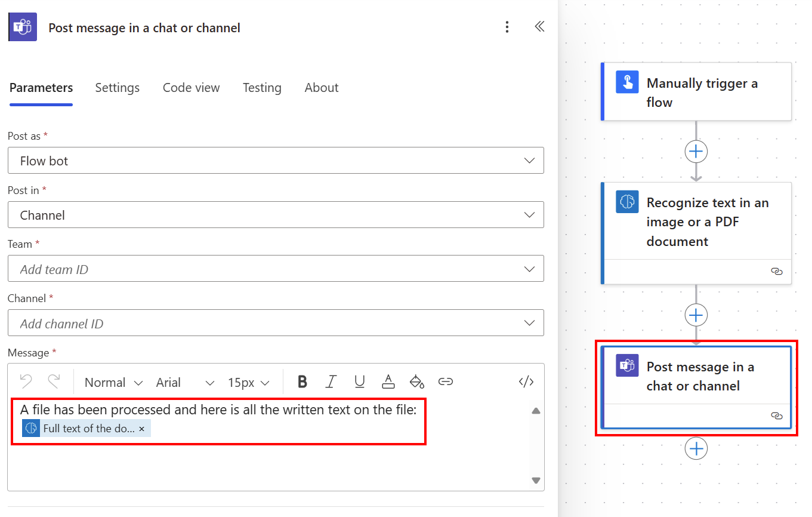Image resolution: width=812 pixels, height=517 pixels.
Task: Click the Teams icon beside Post message title
Action: coord(22,26)
